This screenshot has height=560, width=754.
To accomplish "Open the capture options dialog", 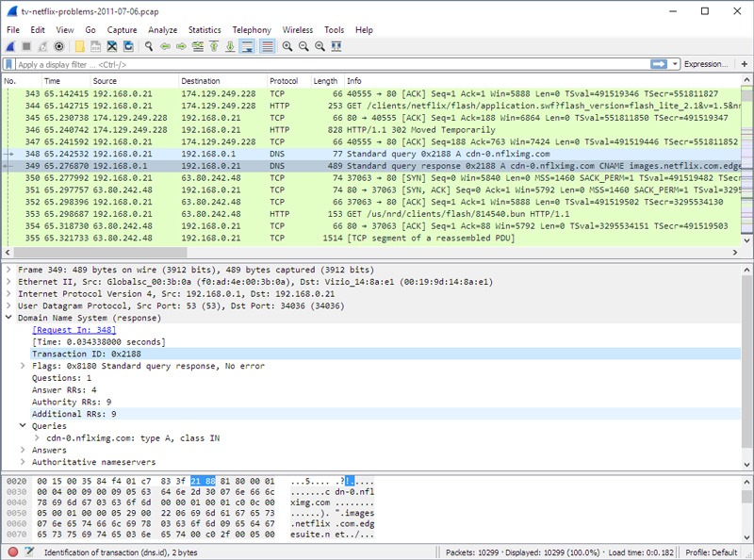I will click(x=57, y=46).
